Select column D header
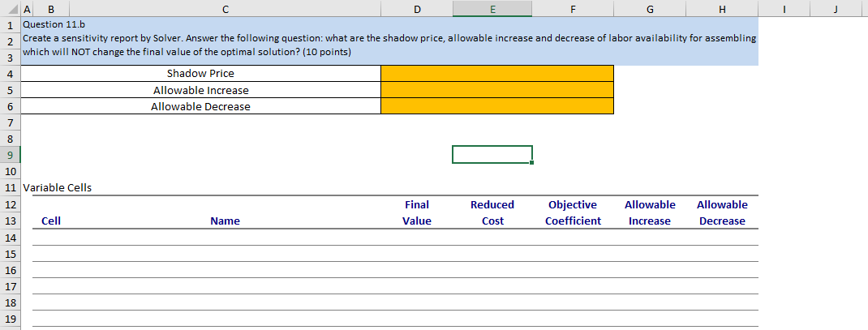The height and width of the screenshot is (330, 868). pos(417,8)
